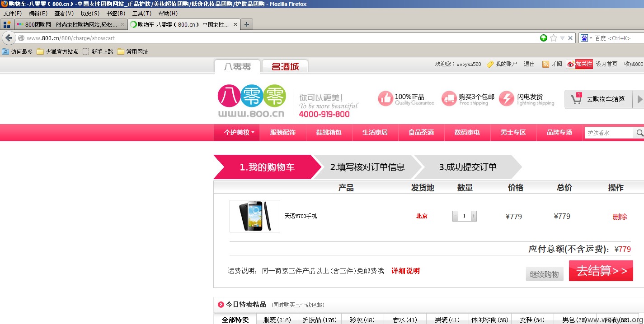Screen dimensions: 644x324
Task: Stop loading with the address bar X icon
Action: pyautogui.click(x=570, y=38)
